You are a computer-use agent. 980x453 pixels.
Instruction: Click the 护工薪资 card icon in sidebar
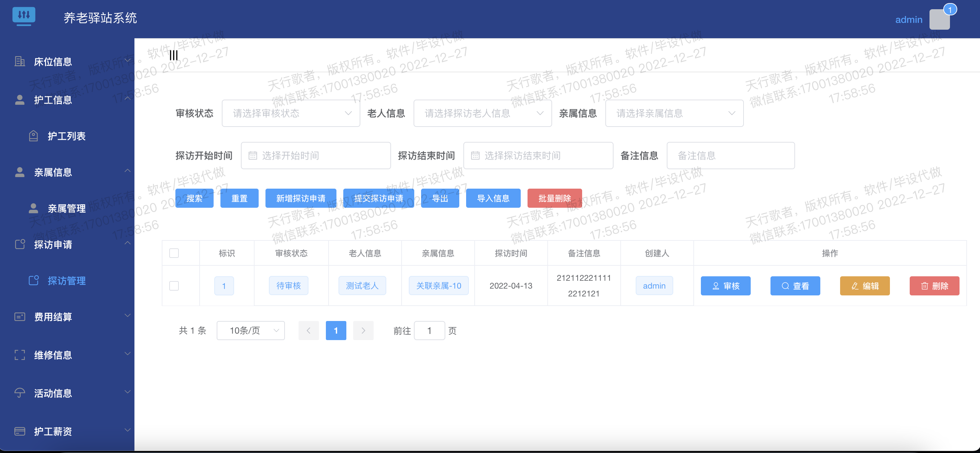coord(19,430)
